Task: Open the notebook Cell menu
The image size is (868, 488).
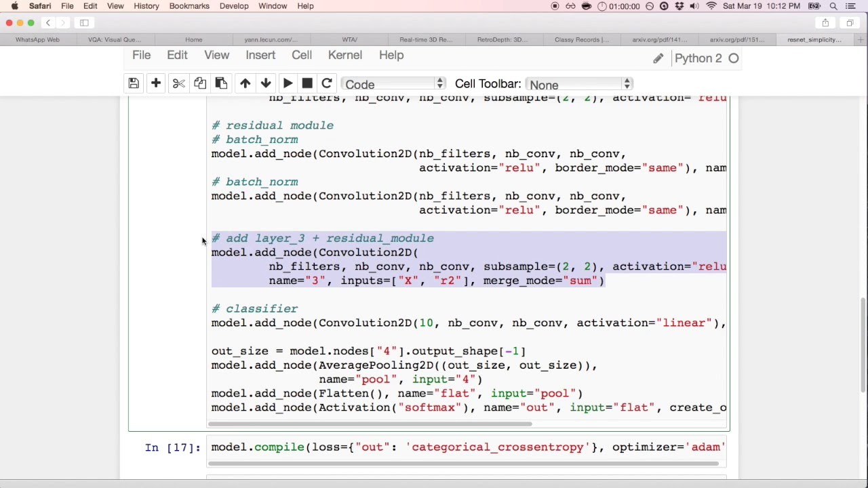Action: [302, 55]
